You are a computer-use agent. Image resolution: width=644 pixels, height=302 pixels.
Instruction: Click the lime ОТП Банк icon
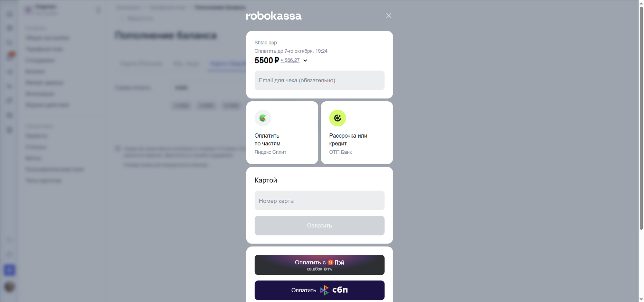tap(337, 118)
